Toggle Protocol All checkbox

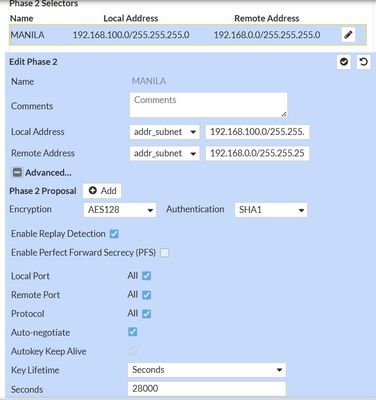146,314
